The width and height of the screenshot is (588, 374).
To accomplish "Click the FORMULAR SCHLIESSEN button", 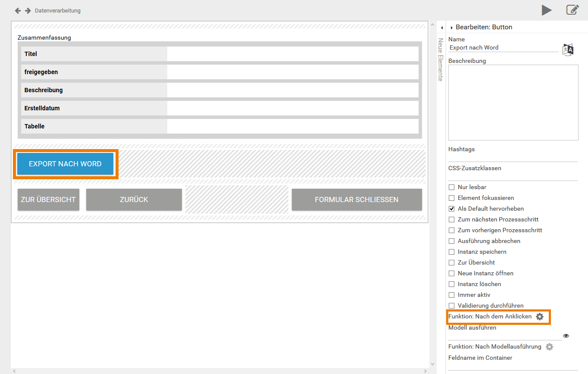I will point(357,199).
